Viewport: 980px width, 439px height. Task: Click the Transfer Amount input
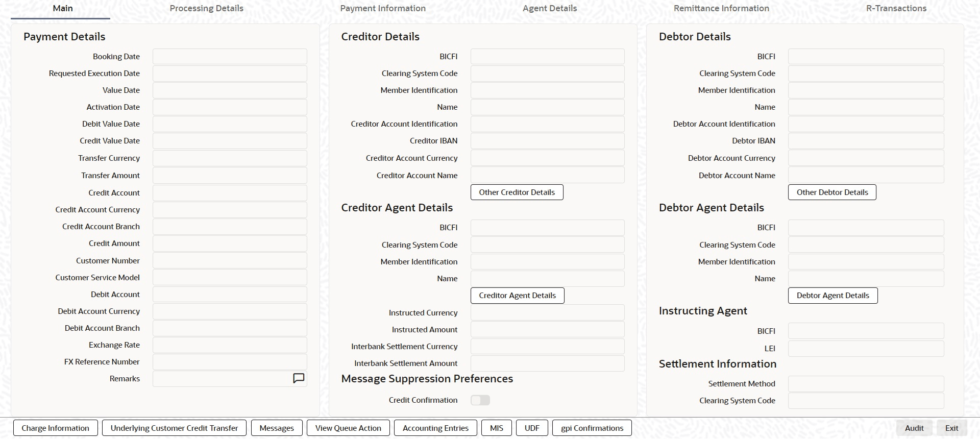tap(230, 176)
